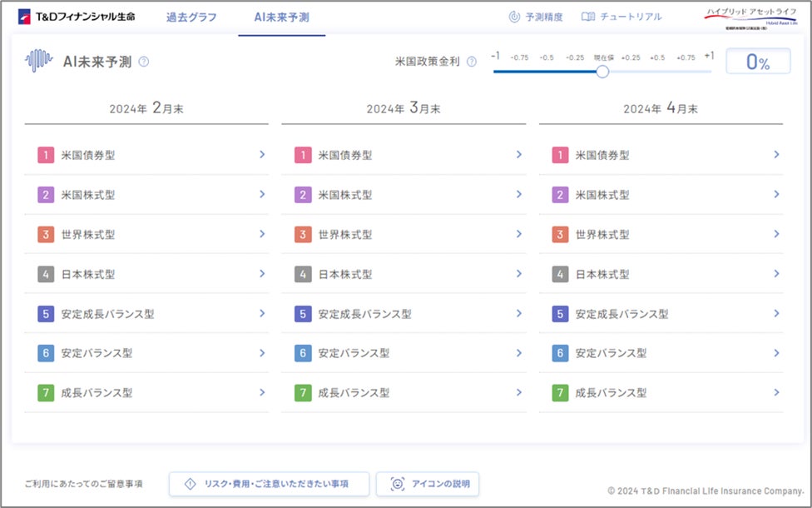Click help icon beside 米国政策金利 label
812x508 pixels.
click(x=472, y=62)
